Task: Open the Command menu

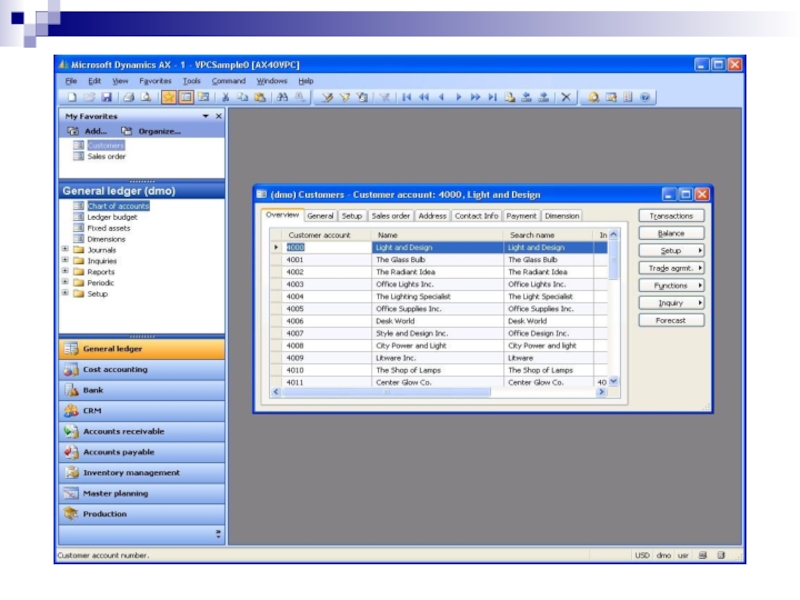Action: 229,81
